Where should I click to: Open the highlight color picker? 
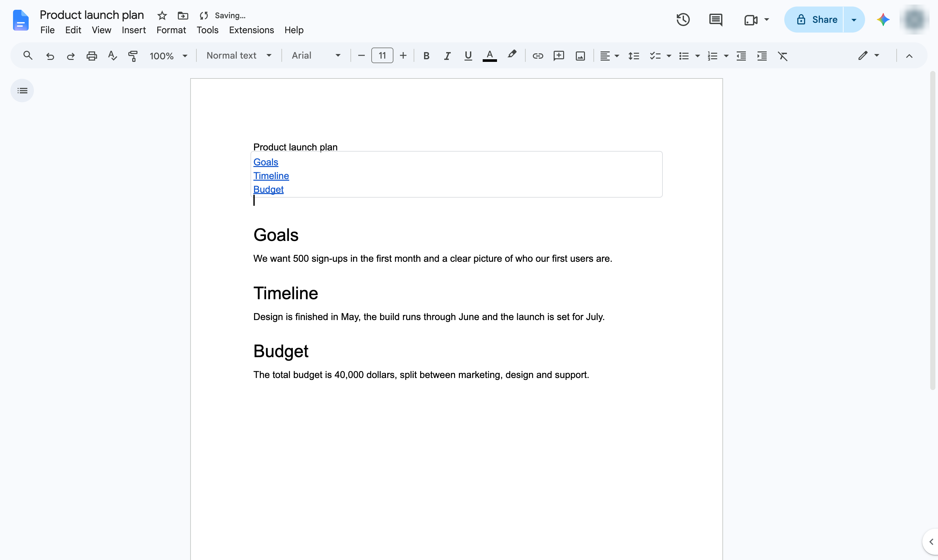click(x=511, y=55)
